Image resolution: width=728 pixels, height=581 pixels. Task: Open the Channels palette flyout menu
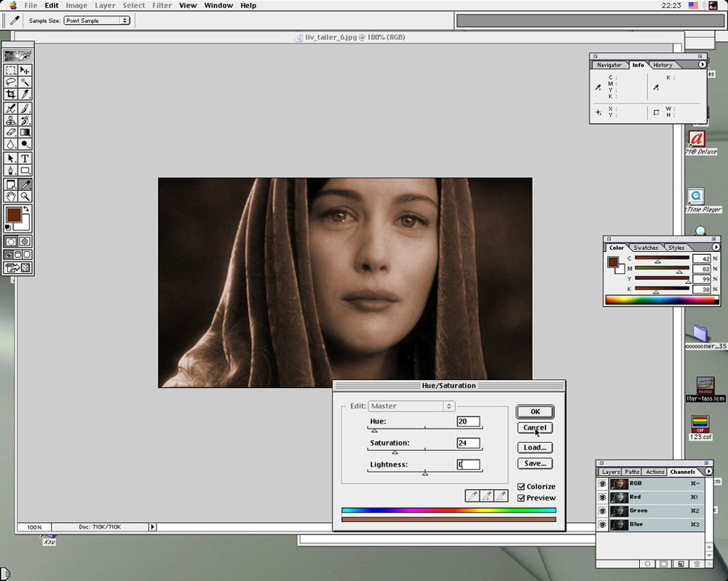708,471
